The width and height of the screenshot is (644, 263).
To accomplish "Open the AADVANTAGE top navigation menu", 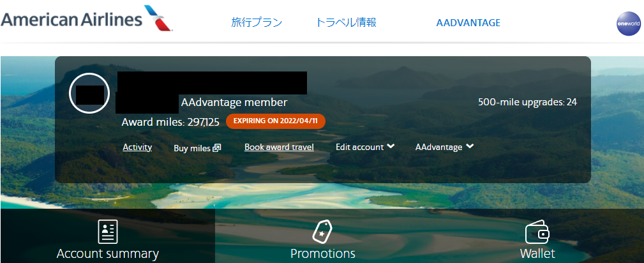I will tap(468, 22).
